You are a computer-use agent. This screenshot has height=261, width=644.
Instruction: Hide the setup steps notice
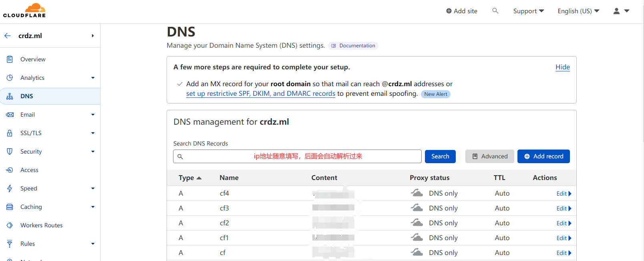click(x=563, y=67)
